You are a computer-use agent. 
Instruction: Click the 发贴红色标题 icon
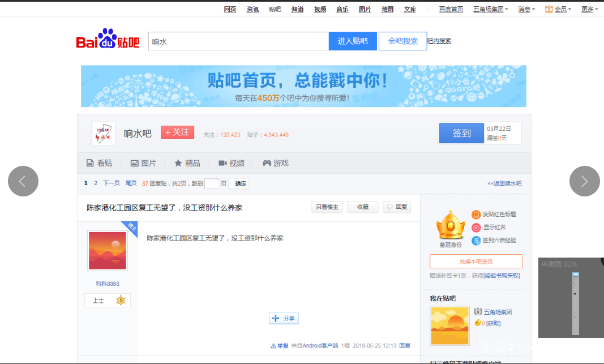[476, 215]
